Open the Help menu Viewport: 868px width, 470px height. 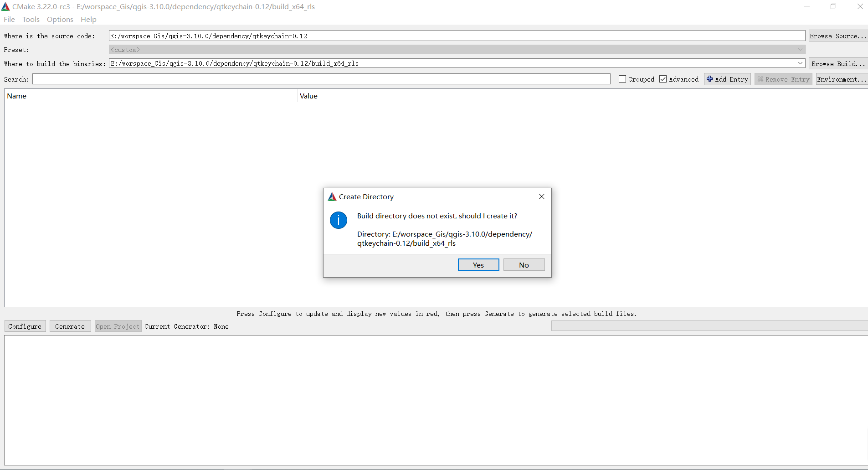pos(88,19)
